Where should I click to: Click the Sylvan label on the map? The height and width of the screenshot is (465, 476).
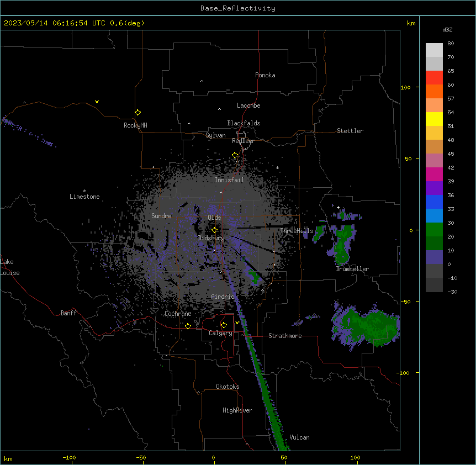215,135
